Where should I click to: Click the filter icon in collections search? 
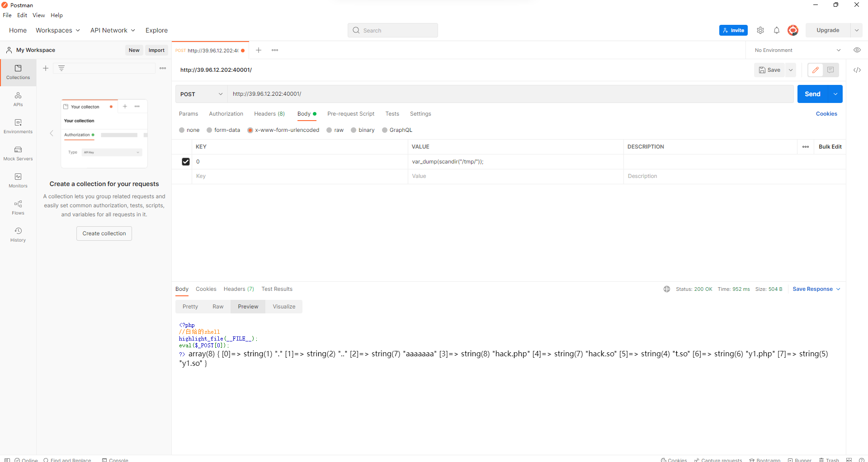pos(61,68)
